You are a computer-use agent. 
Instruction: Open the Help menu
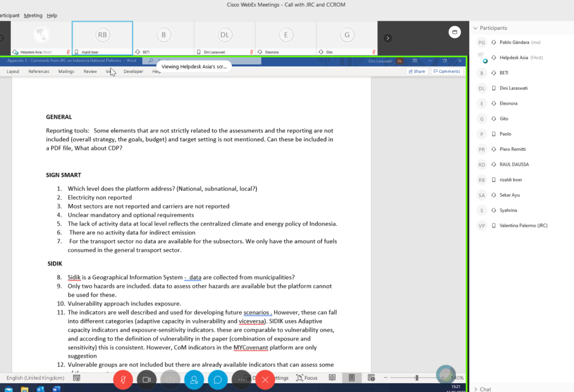click(x=52, y=16)
